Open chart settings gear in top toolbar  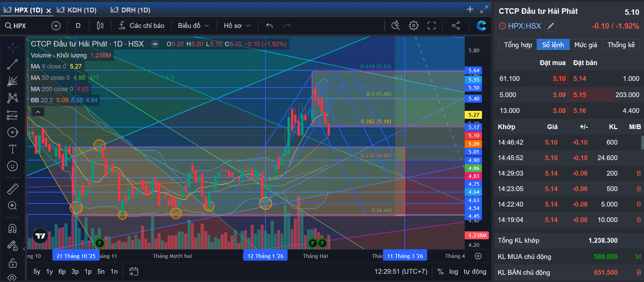(414, 25)
